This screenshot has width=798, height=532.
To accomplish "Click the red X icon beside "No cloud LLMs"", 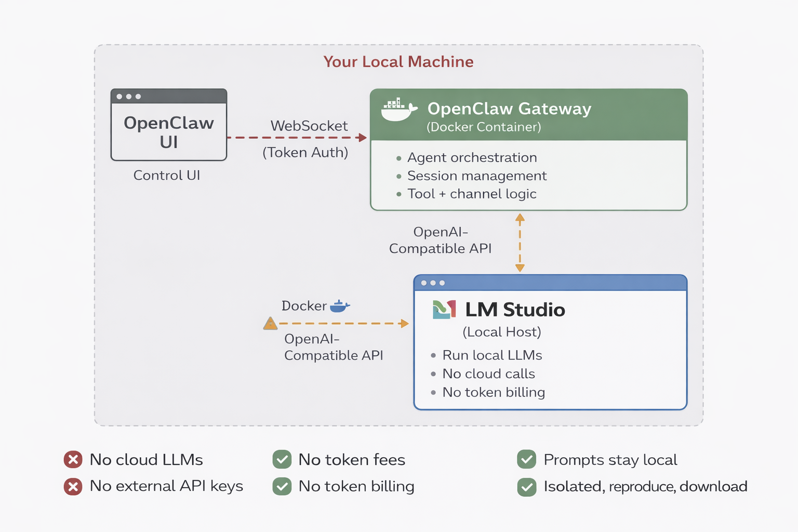I will pos(73,460).
